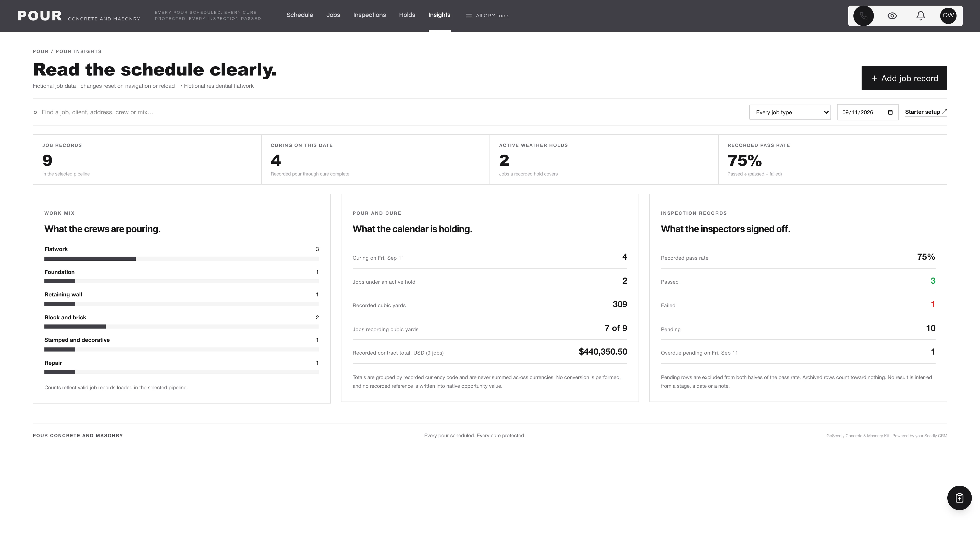
Task: Open the Starter setup link
Action: (x=926, y=112)
